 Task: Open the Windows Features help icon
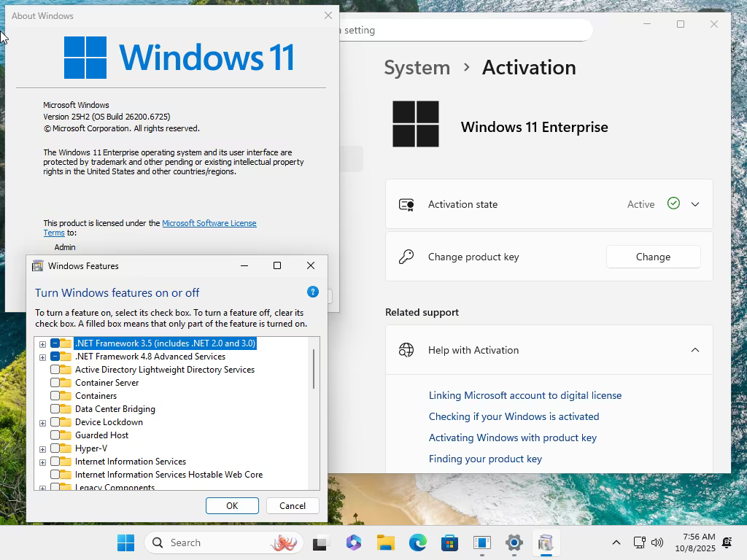(312, 292)
